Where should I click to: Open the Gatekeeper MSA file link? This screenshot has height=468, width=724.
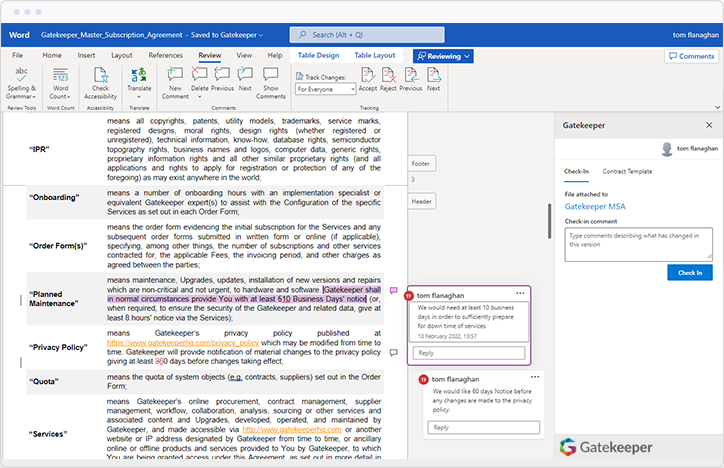[x=596, y=206]
